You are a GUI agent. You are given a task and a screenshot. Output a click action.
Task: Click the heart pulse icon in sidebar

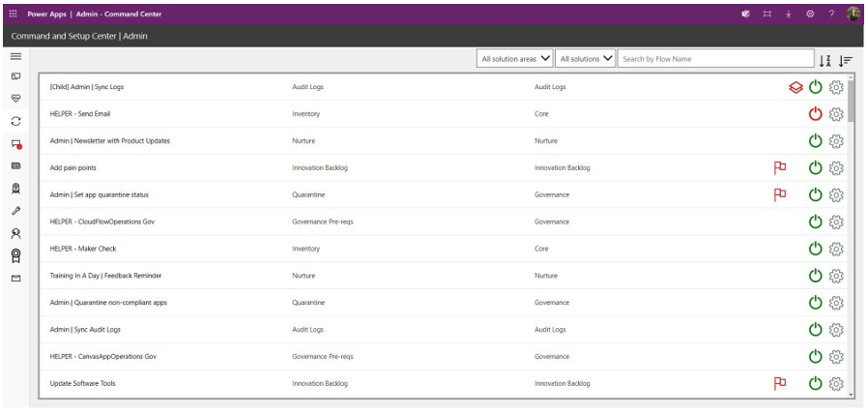click(15, 99)
